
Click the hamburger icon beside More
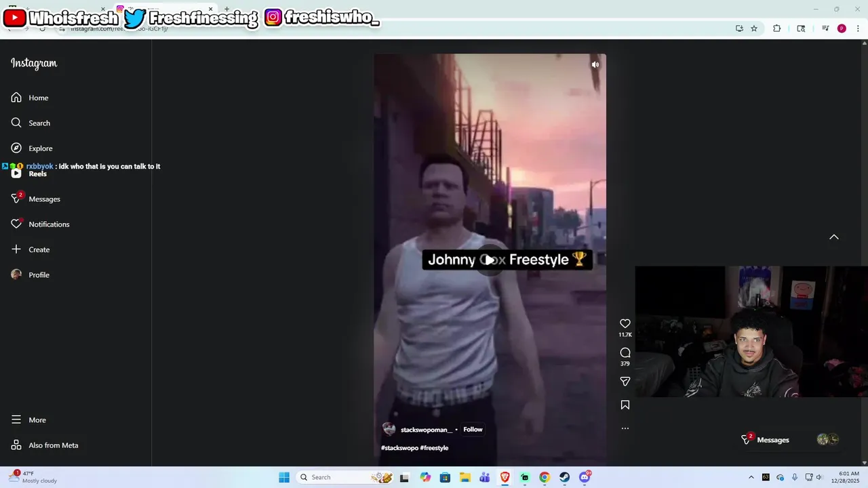tap(16, 420)
